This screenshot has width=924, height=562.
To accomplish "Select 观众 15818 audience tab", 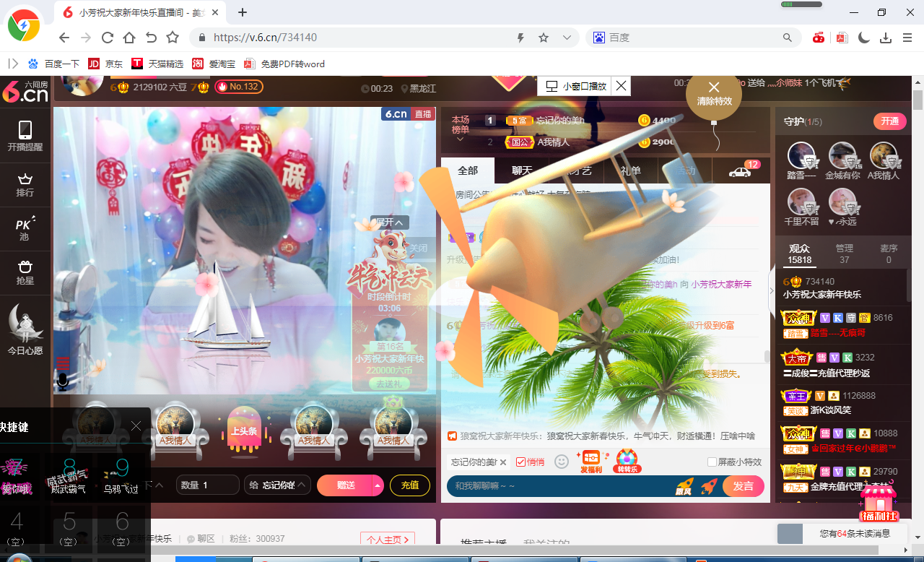I will (800, 254).
